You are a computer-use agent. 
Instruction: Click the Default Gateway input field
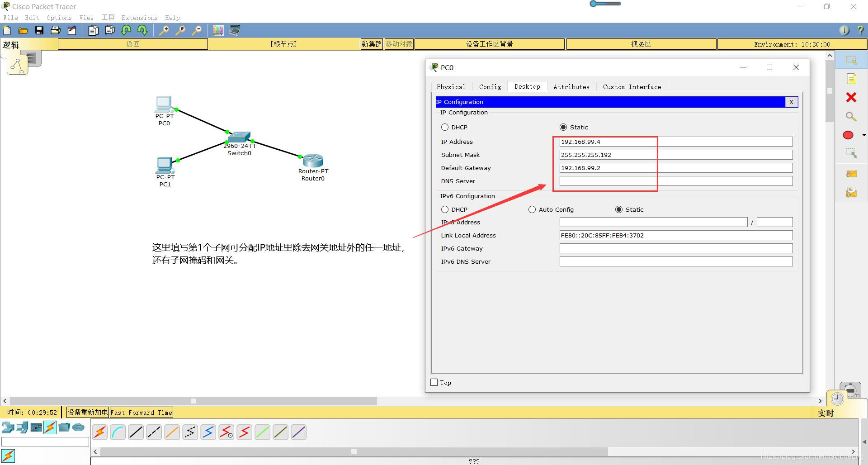[x=676, y=168]
